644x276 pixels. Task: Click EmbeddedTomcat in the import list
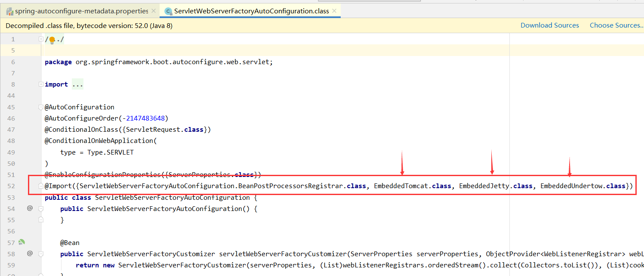click(401, 186)
